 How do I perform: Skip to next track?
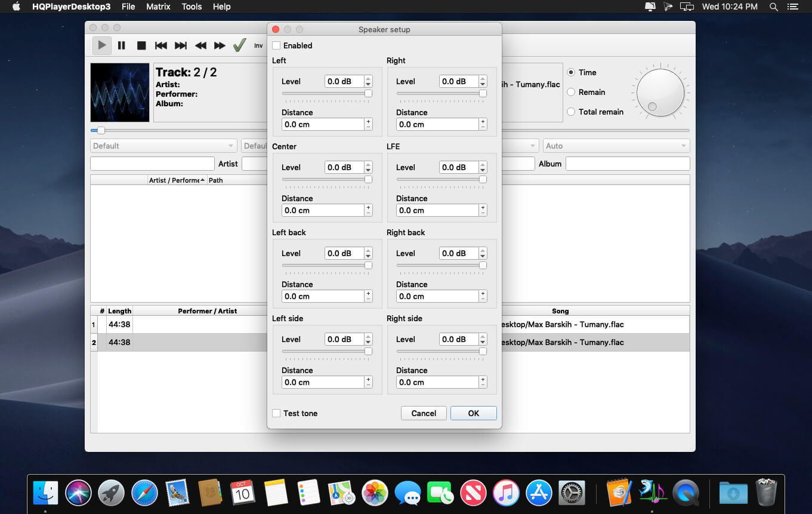coord(181,45)
